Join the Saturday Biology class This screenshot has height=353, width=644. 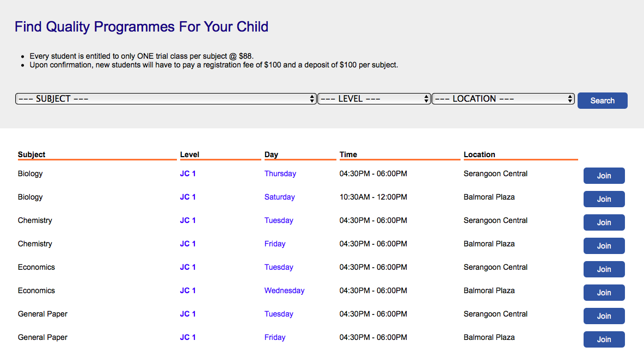604,199
